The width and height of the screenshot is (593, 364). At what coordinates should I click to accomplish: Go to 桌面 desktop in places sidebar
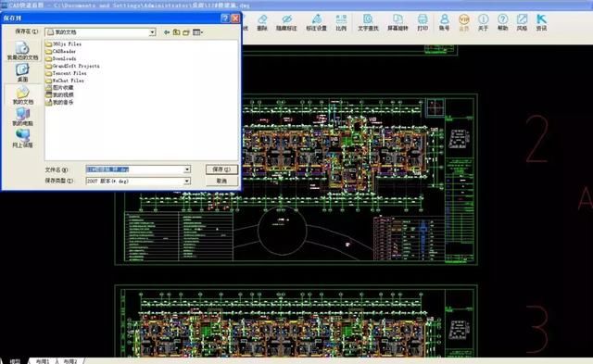pos(22,72)
